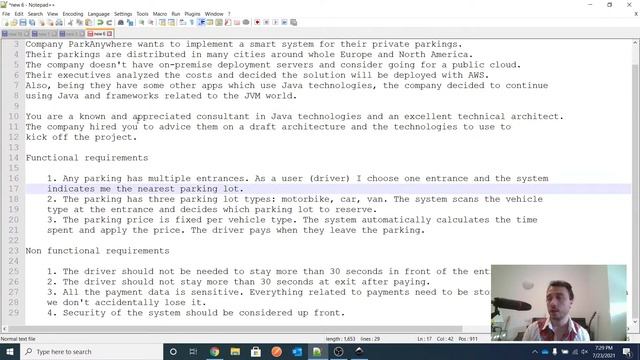Print the document with the Print icon
Screen dimensions: 640x360
[x=59, y=22]
